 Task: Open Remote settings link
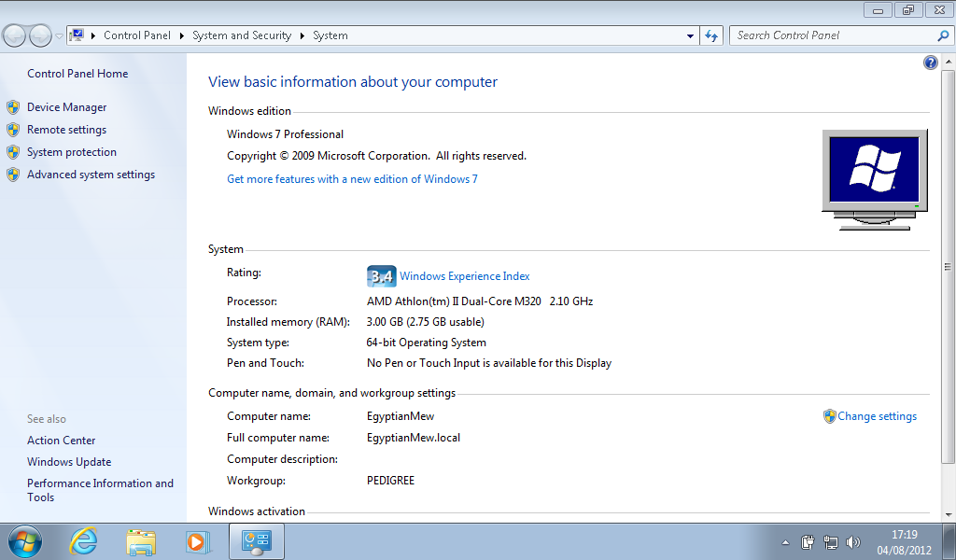66,130
